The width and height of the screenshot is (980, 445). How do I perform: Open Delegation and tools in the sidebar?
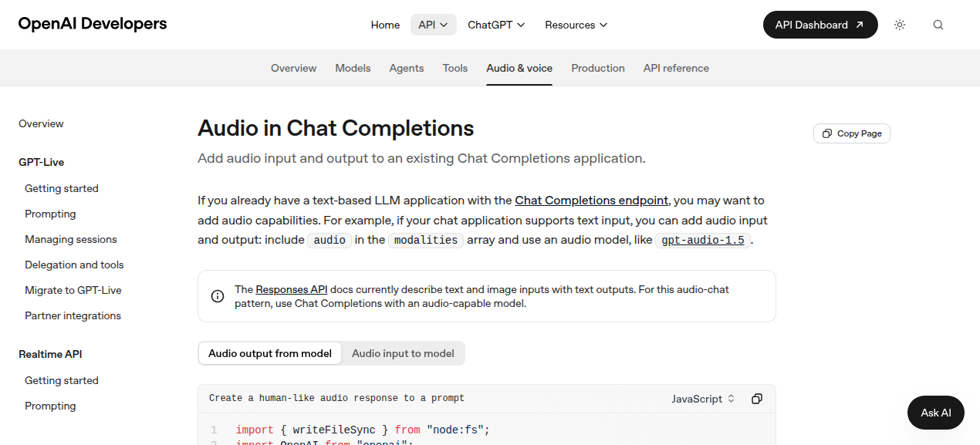click(x=74, y=265)
